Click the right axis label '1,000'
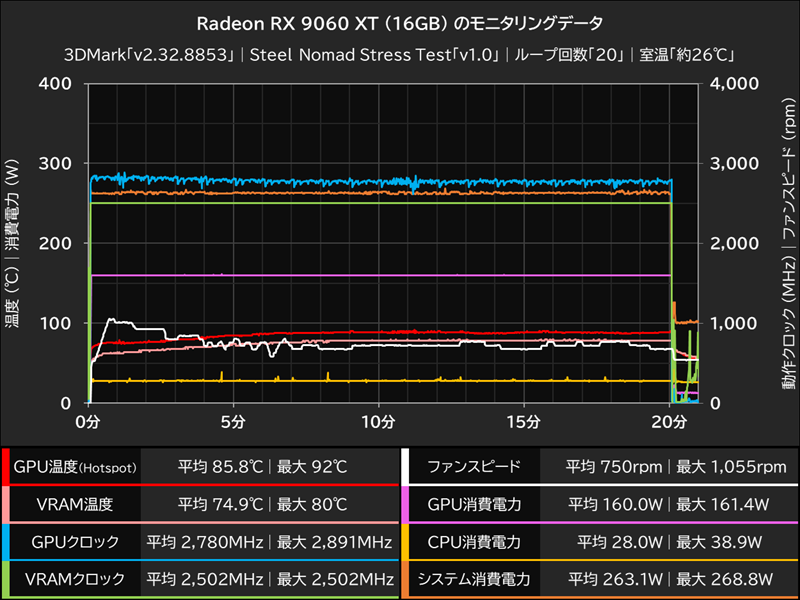Viewport: 800px width, 600px height. click(734, 323)
